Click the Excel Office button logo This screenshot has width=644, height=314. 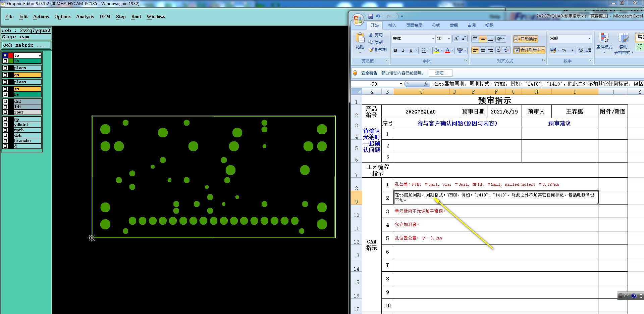tap(358, 20)
